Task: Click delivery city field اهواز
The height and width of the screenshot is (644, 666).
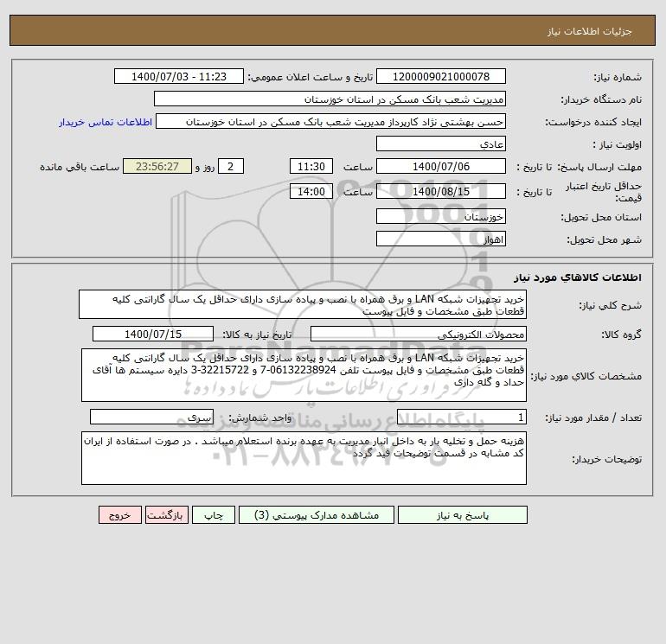Action: point(441,239)
